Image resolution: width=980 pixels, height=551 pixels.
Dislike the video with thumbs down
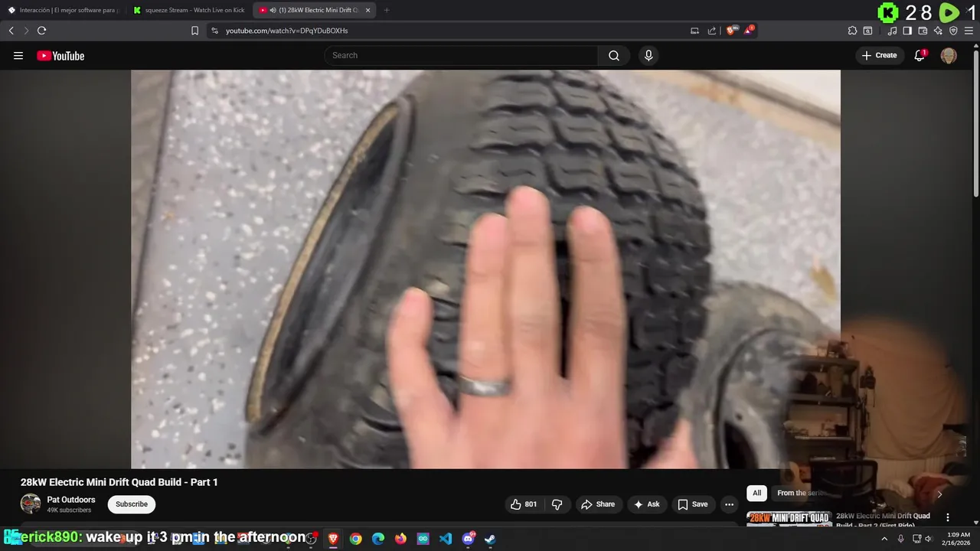557,504
